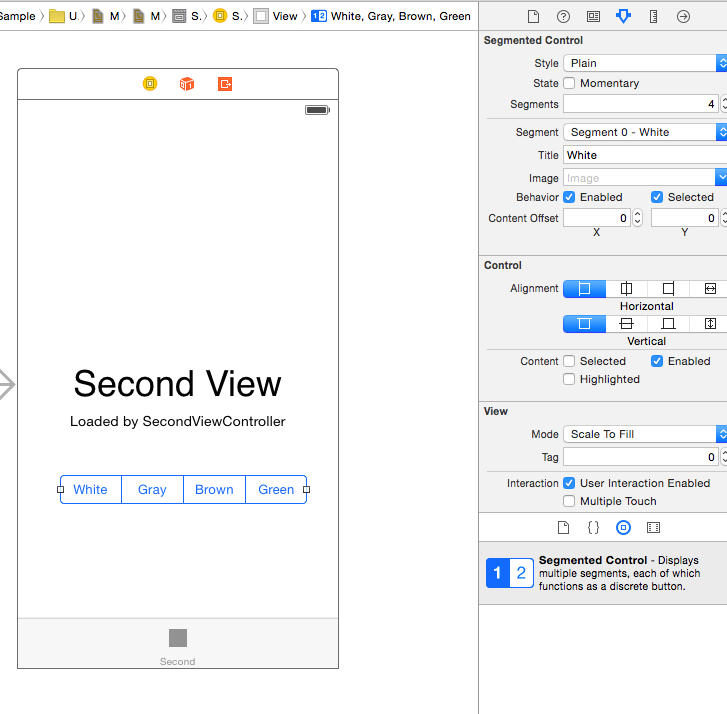Open the Quick Help inspector
The image size is (727, 714).
click(x=563, y=17)
